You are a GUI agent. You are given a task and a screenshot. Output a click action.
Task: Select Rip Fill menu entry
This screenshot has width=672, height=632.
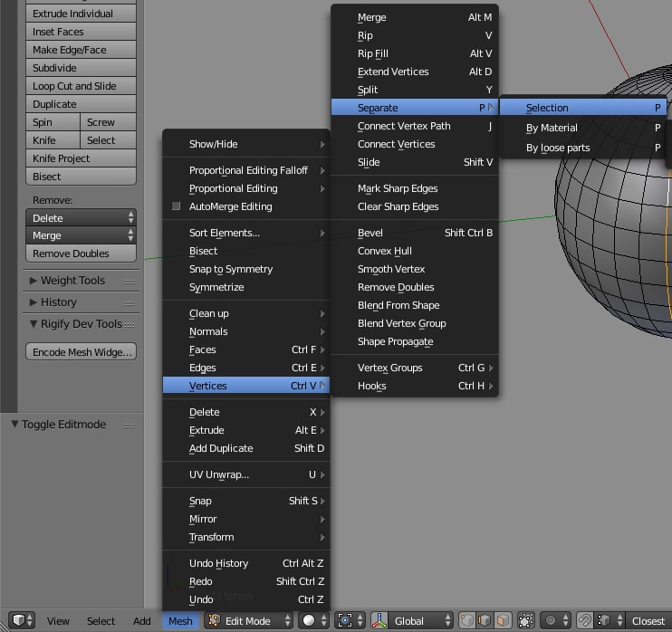(x=415, y=53)
